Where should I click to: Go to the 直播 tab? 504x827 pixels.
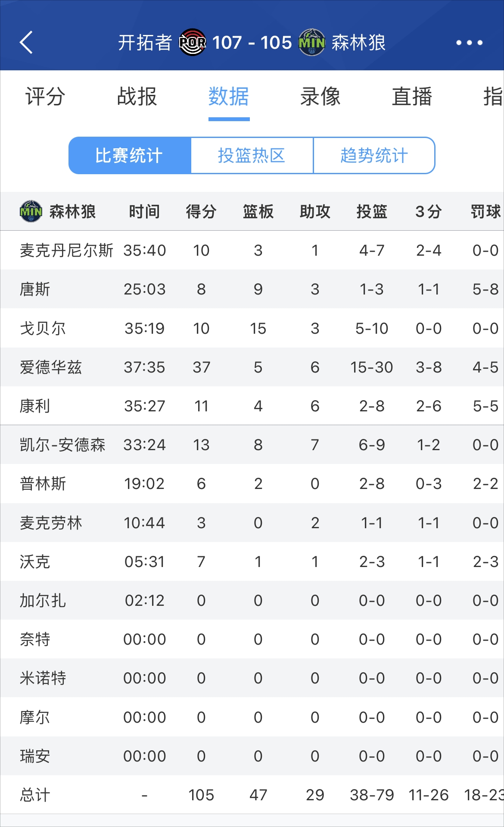pyautogui.click(x=412, y=96)
